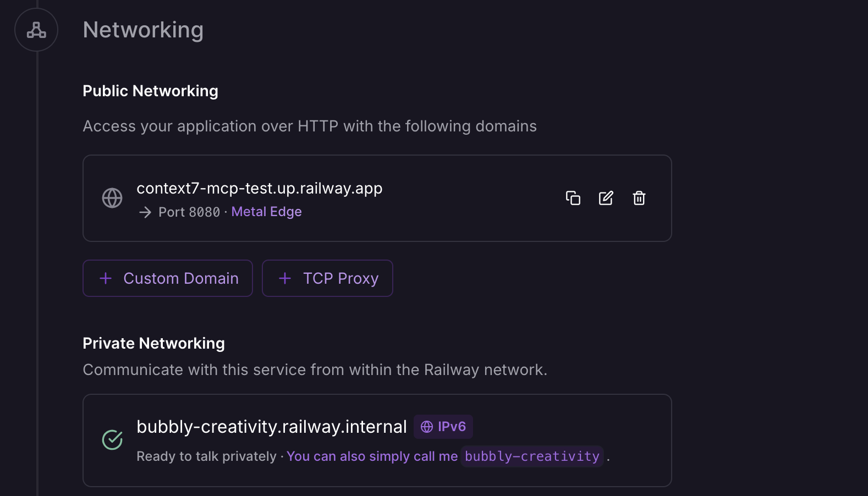Image resolution: width=868 pixels, height=496 pixels.
Task: Add a Custom Domain
Action: click(x=167, y=278)
